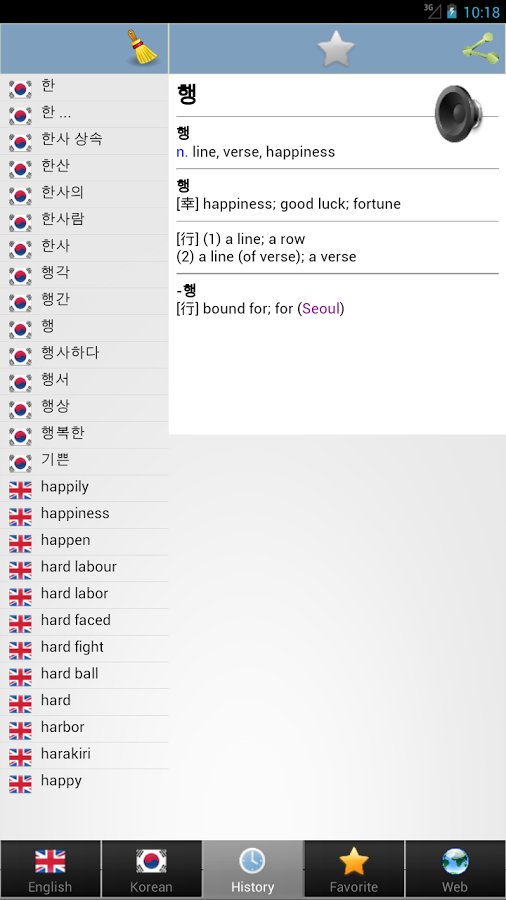
Task: Select the History tab
Action: 252,870
